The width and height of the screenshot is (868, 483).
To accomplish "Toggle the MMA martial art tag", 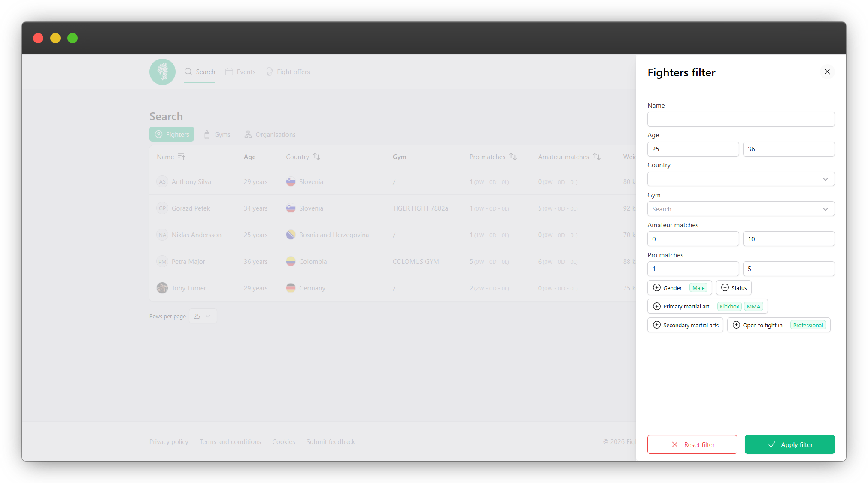I will tap(753, 306).
